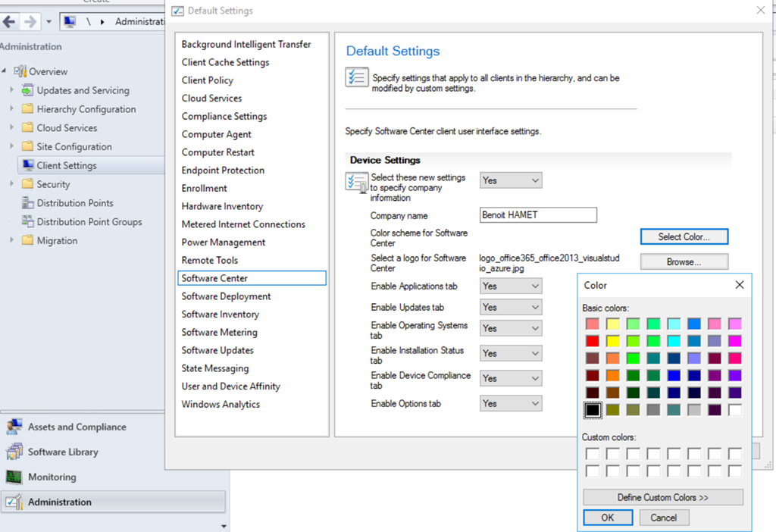Select Endpoint Protection in settings list
This screenshot has height=532, width=776.
(223, 171)
